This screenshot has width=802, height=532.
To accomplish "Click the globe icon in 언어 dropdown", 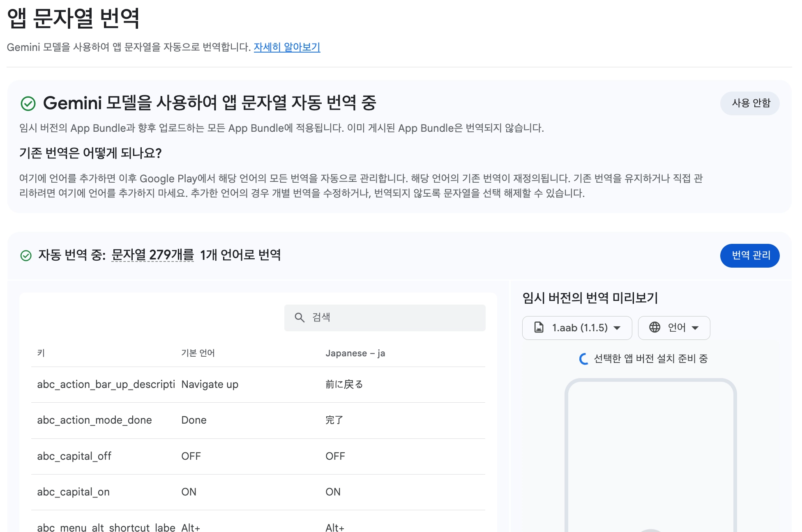I will pos(655,328).
